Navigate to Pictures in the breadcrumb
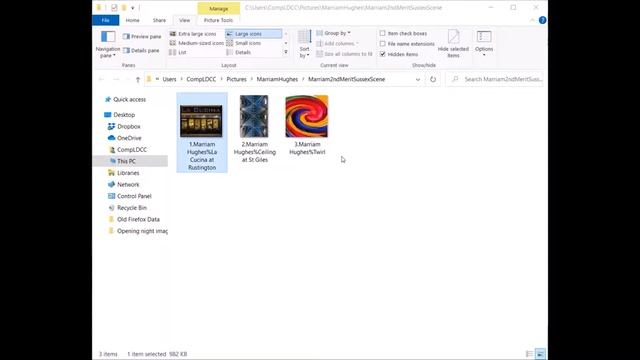 (237, 80)
